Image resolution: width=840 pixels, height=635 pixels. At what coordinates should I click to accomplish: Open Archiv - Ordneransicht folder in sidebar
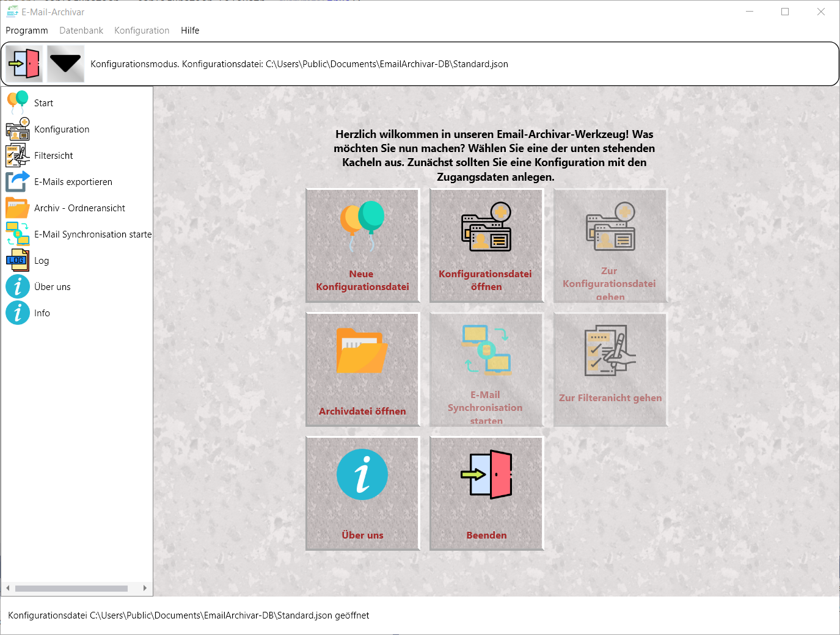(18, 208)
